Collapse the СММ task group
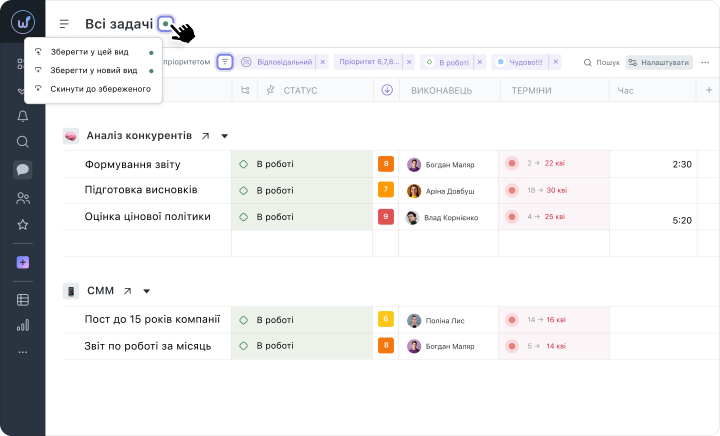This screenshot has height=436, width=720. [x=146, y=291]
